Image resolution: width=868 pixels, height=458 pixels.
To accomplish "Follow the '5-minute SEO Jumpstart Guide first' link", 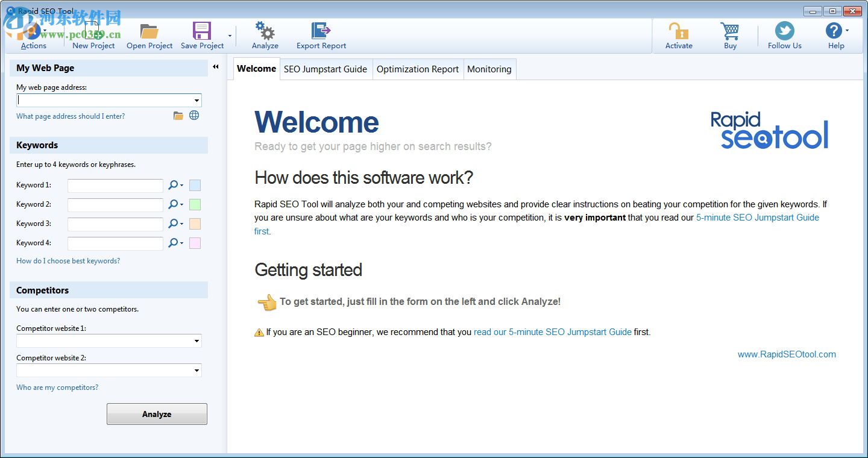I will 758,218.
